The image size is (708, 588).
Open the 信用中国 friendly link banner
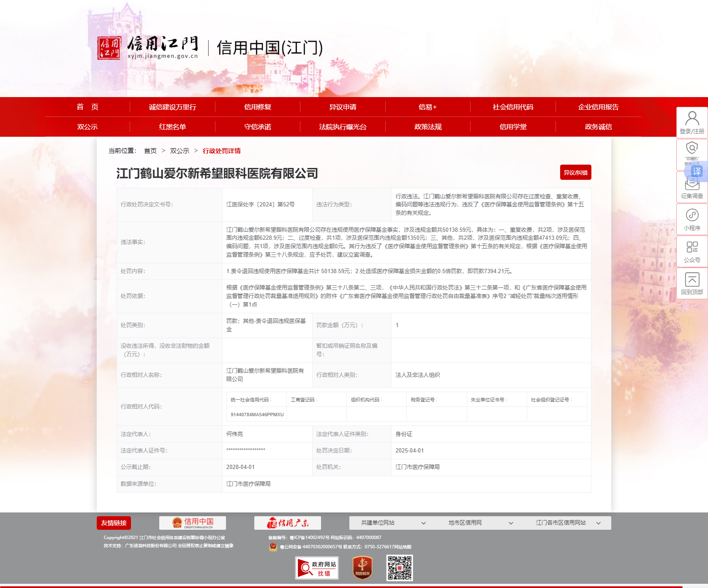pyautogui.click(x=193, y=523)
